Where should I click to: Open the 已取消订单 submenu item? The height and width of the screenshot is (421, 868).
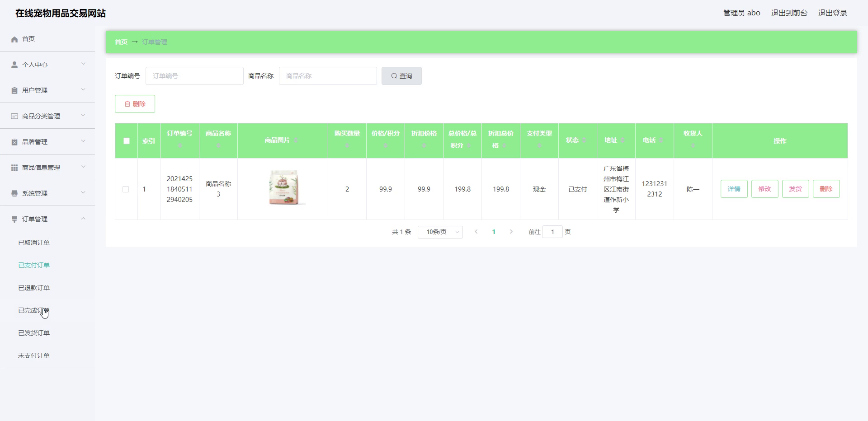coord(34,243)
